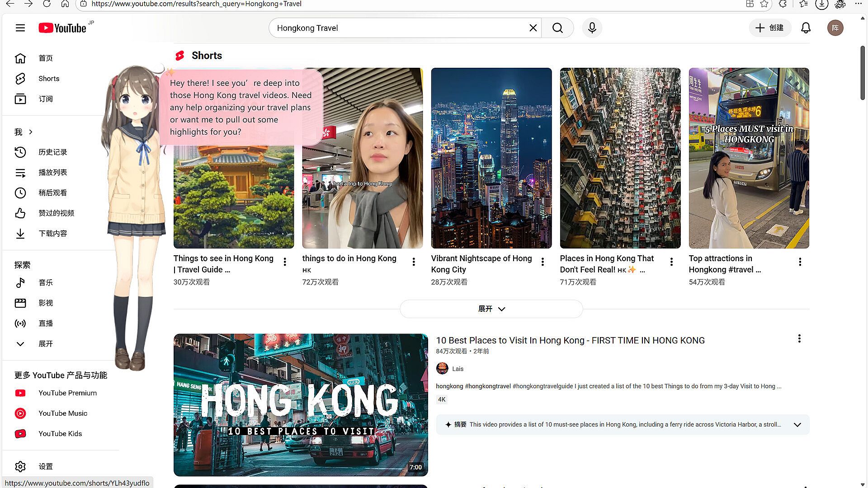Go to Subscriptions (订阅) in sidebar
This screenshot has height=488, width=868.
(45, 99)
